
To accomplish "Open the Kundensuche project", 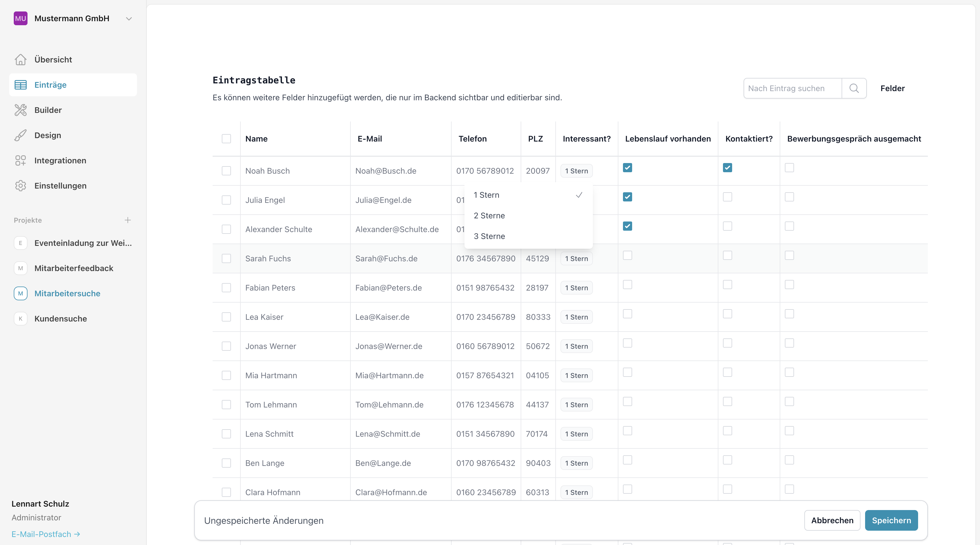I will pyautogui.click(x=60, y=319).
